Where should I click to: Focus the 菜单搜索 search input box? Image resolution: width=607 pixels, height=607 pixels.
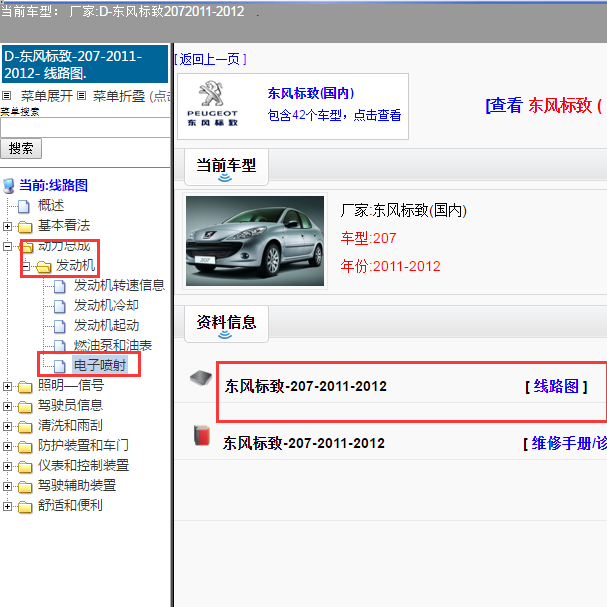click(85, 128)
